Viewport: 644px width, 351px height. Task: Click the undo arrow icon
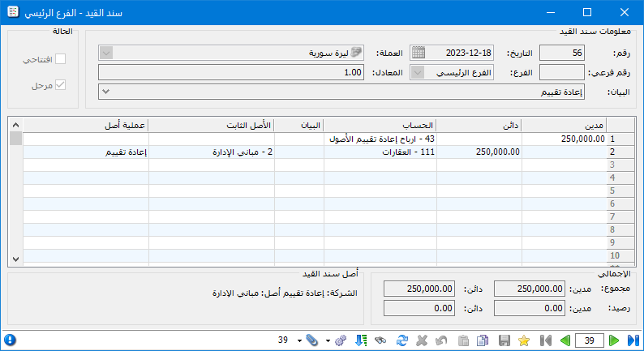pos(441,340)
